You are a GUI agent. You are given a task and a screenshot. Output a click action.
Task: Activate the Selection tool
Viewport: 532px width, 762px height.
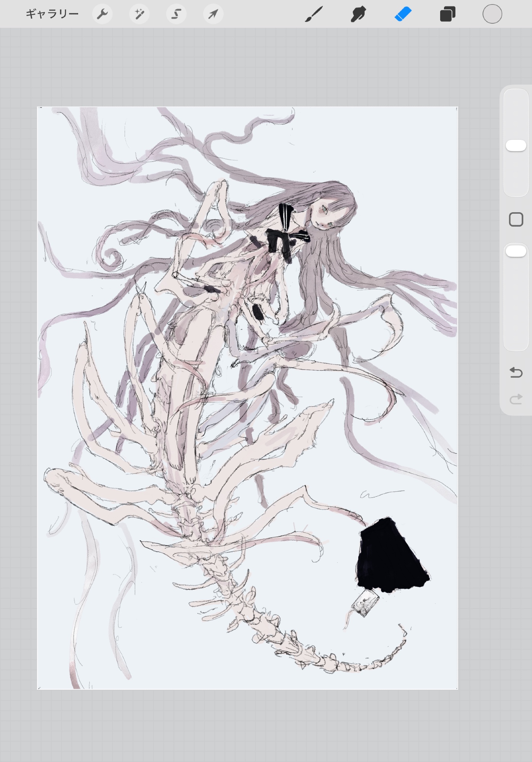click(176, 14)
